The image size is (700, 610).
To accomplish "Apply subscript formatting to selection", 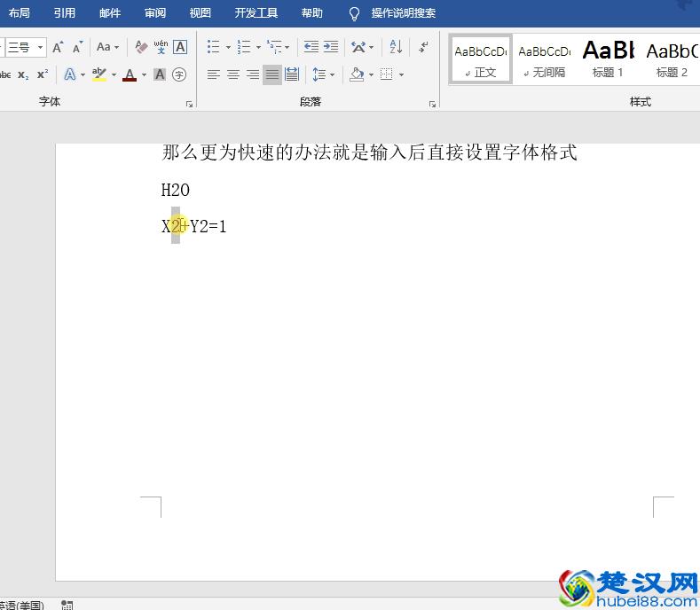I will click(x=23, y=74).
